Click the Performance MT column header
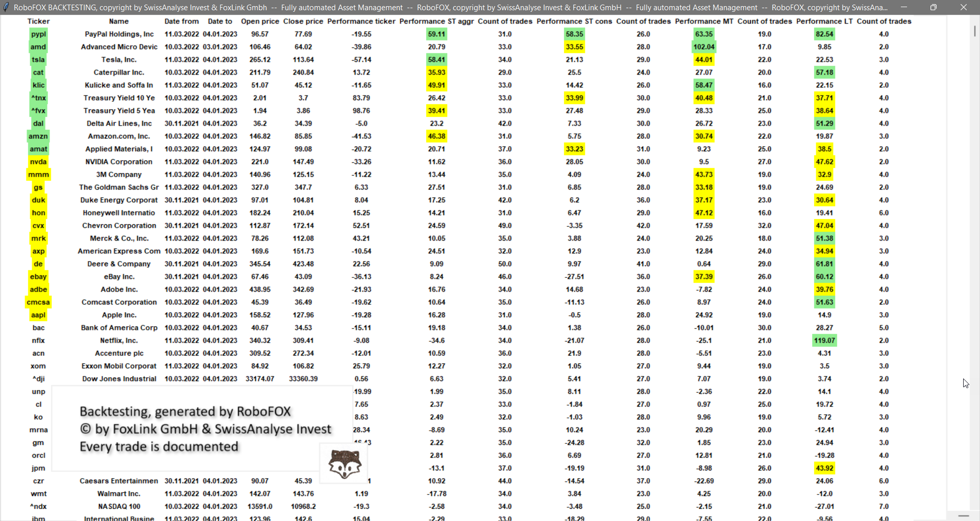Viewport: 980px width, 521px height. pyautogui.click(x=704, y=21)
